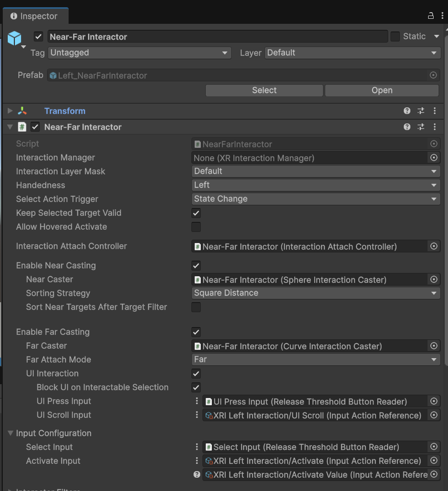Enable Allow Hovered Activate
Image resolution: width=448 pixels, height=491 pixels.
click(x=196, y=227)
